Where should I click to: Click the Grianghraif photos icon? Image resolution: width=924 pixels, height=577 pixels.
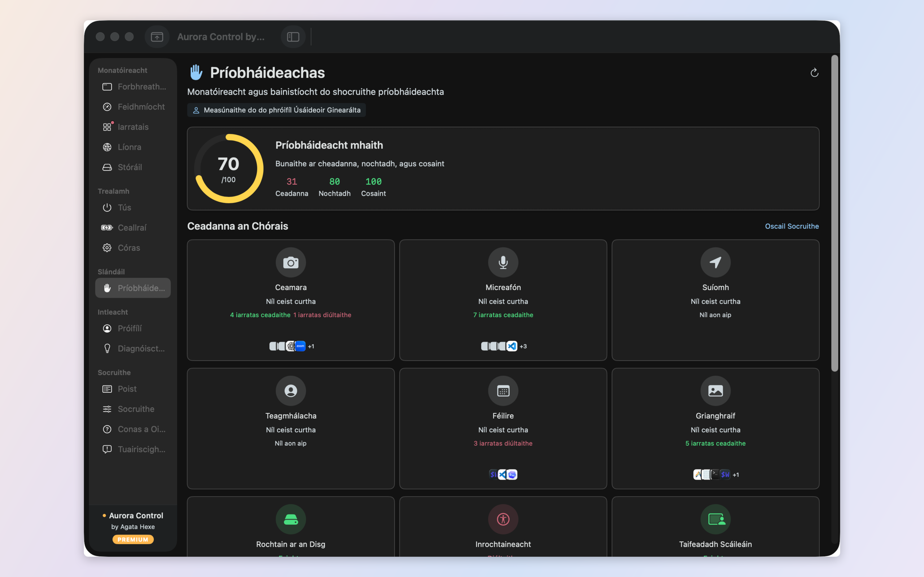click(715, 391)
